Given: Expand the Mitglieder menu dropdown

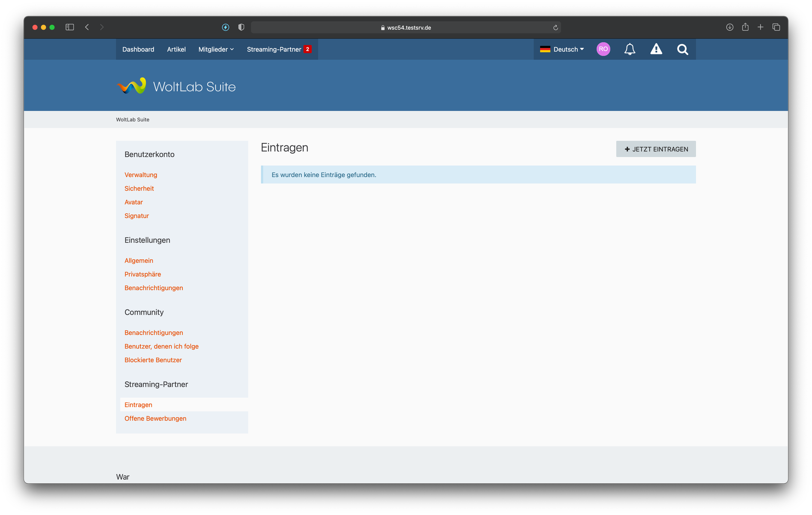Looking at the screenshot, I should pyautogui.click(x=216, y=49).
